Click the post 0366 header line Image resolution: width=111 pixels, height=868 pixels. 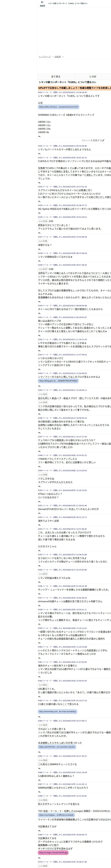click(x=62, y=773)
